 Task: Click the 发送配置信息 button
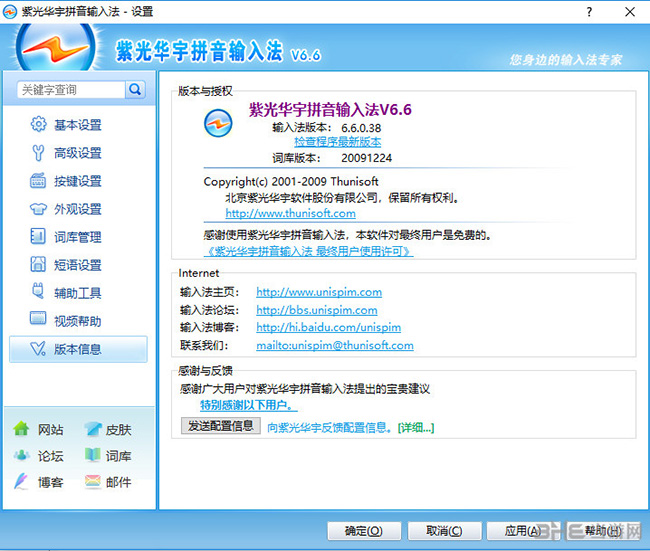coord(221,426)
